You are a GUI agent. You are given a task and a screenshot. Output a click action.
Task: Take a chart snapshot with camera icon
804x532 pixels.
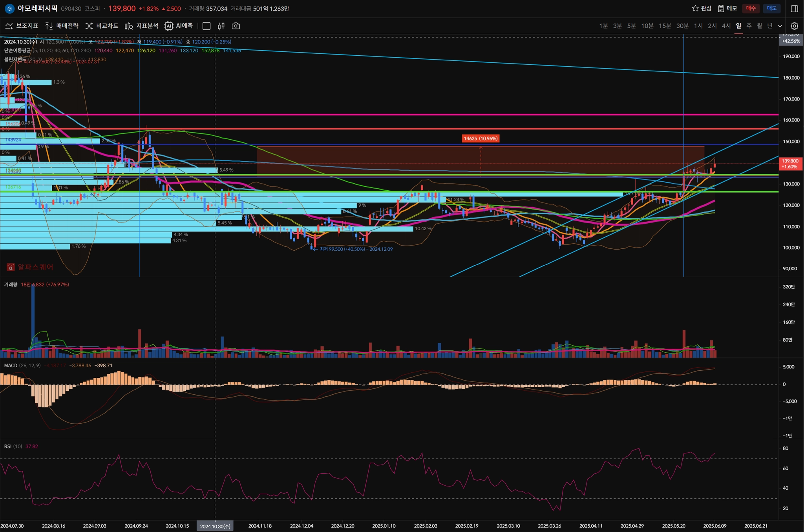point(236,26)
